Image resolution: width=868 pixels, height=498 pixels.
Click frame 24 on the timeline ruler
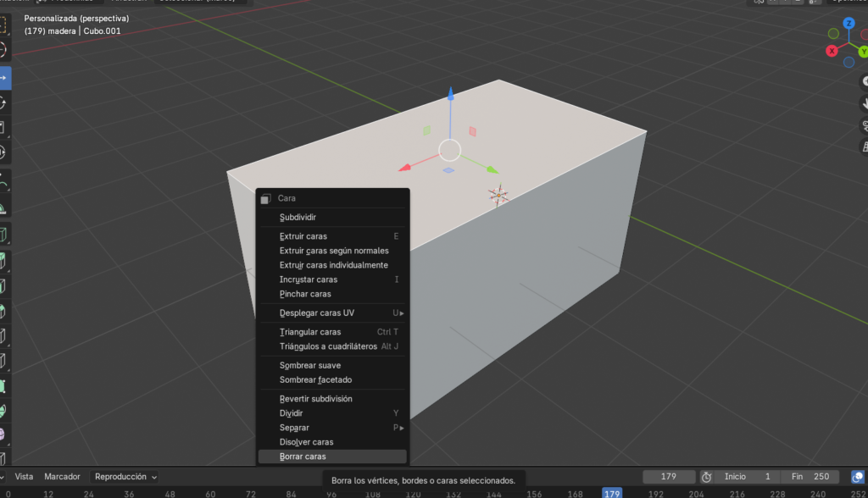click(88, 494)
